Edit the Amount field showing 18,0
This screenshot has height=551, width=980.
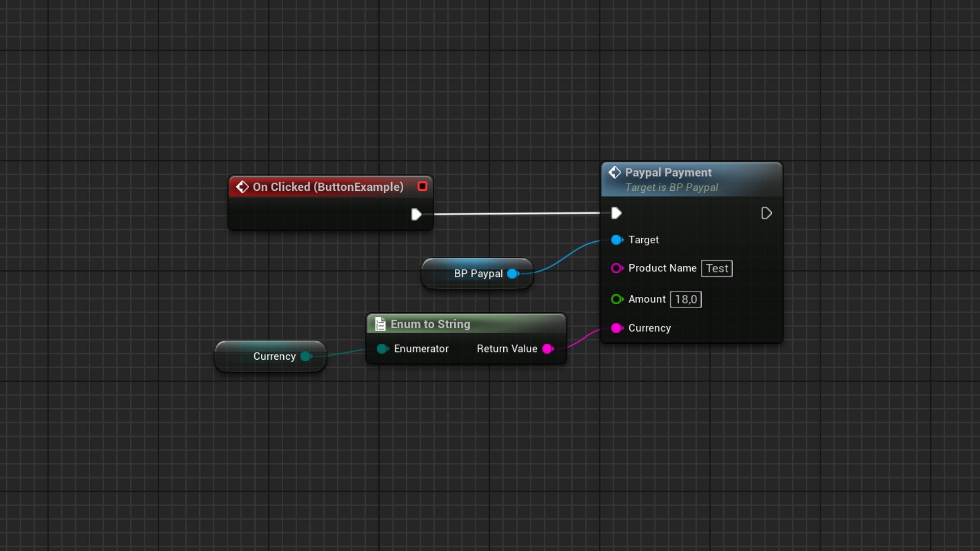[685, 299]
